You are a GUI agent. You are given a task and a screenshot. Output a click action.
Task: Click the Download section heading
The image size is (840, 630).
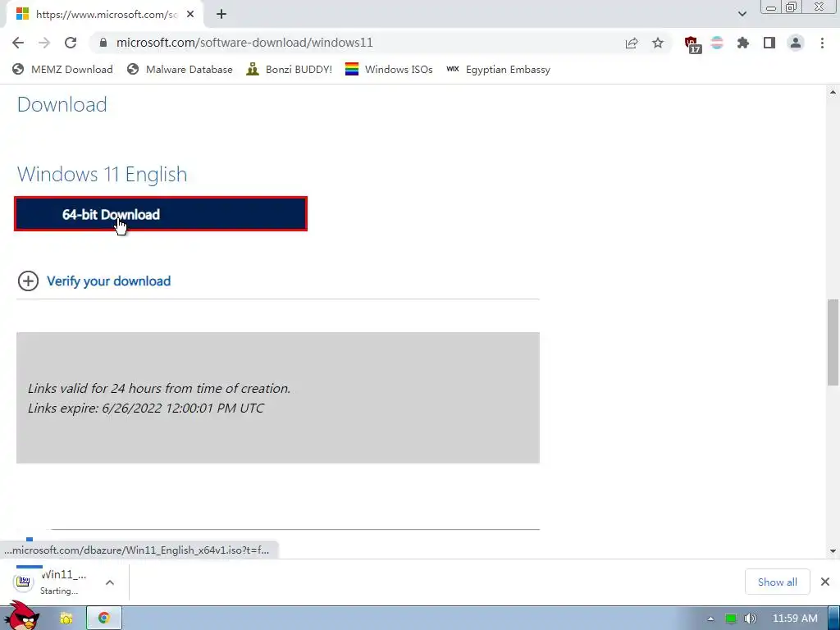point(62,104)
